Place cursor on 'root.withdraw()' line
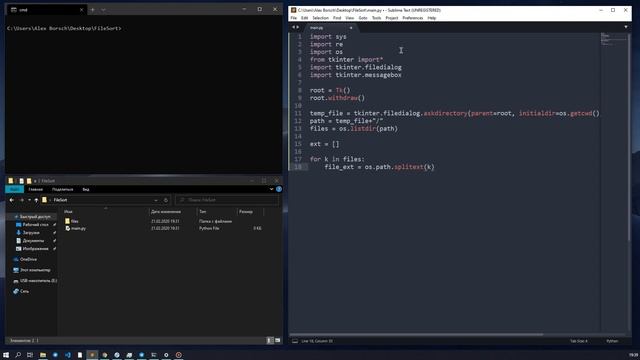This screenshot has height=360, width=640. coord(337,98)
